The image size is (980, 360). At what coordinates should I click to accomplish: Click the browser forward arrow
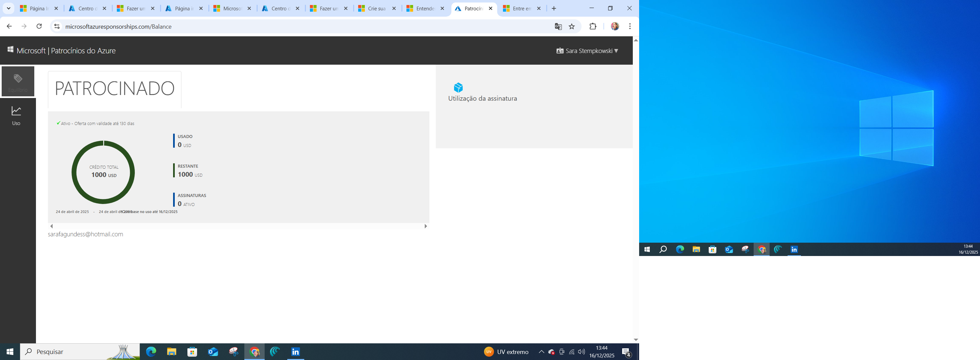[24, 26]
